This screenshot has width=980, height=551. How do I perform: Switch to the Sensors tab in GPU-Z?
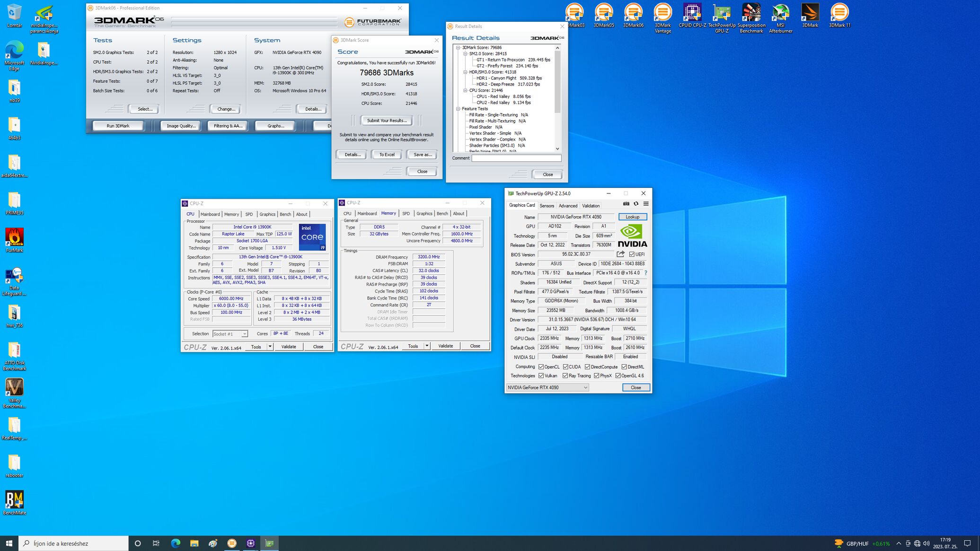[x=547, y=206]
